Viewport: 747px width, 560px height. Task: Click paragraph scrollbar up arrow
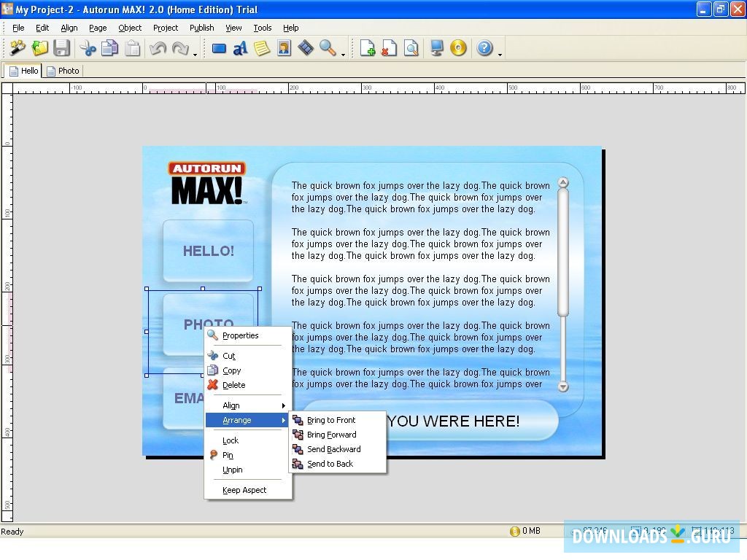562,182
